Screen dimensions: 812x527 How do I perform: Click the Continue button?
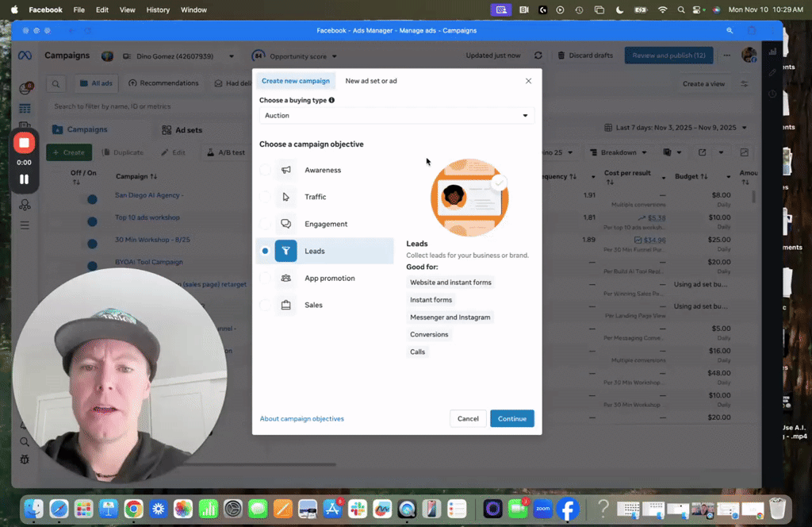511,418
